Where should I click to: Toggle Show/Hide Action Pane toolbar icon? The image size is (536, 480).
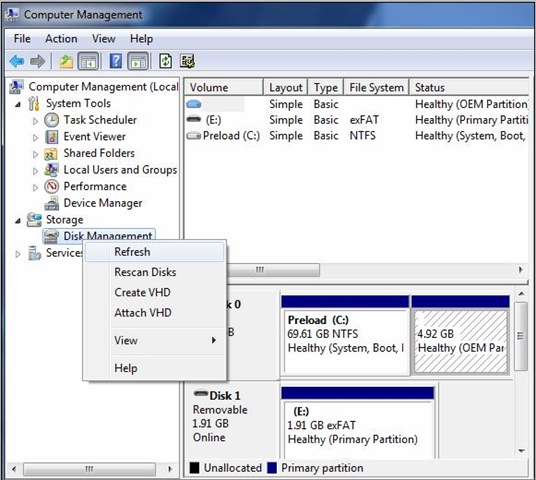(138, 62)
